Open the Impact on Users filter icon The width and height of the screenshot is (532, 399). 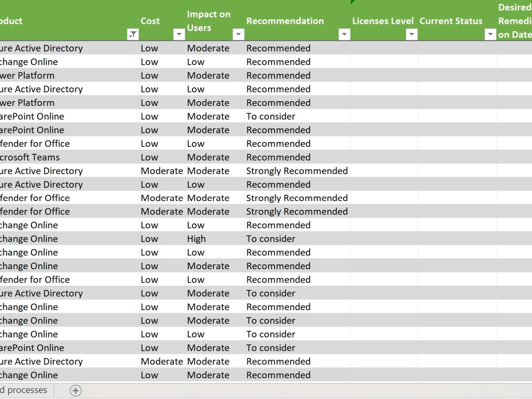(238, 34)
